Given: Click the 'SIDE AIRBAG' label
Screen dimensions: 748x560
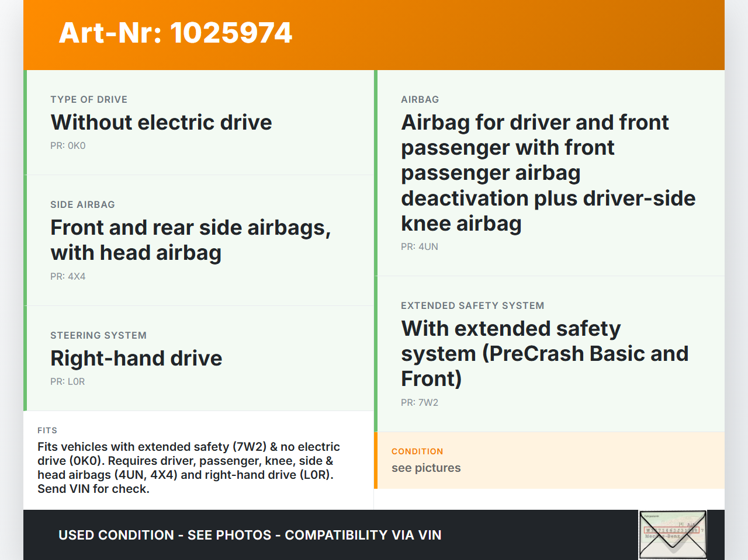Looking at the screenshot, I should 82,205.
